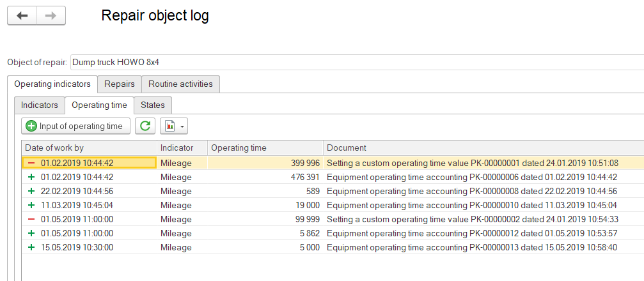This screenshot has width=644, height=281.
Task: Open the report chart dropdown button
Action: (x=173, y=126)
